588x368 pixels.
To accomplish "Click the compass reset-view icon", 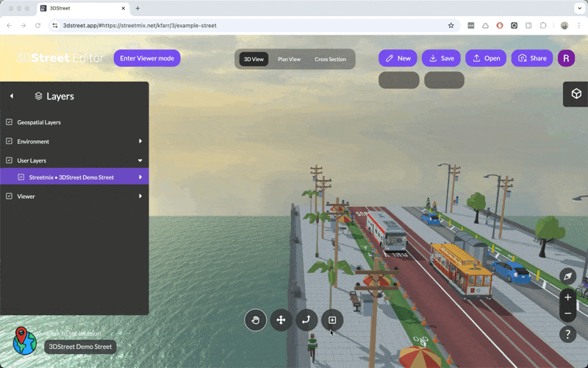I will coord(567,276).
